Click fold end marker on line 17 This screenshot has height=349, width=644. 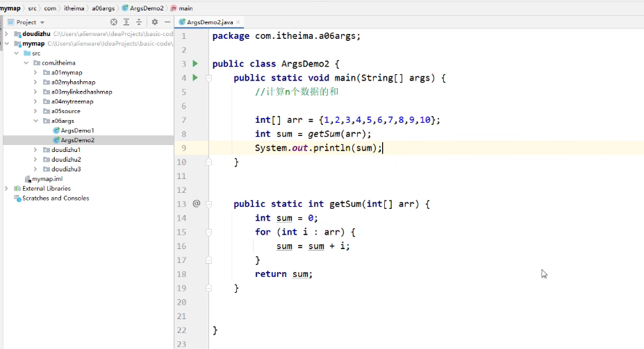tap(208, 260)
